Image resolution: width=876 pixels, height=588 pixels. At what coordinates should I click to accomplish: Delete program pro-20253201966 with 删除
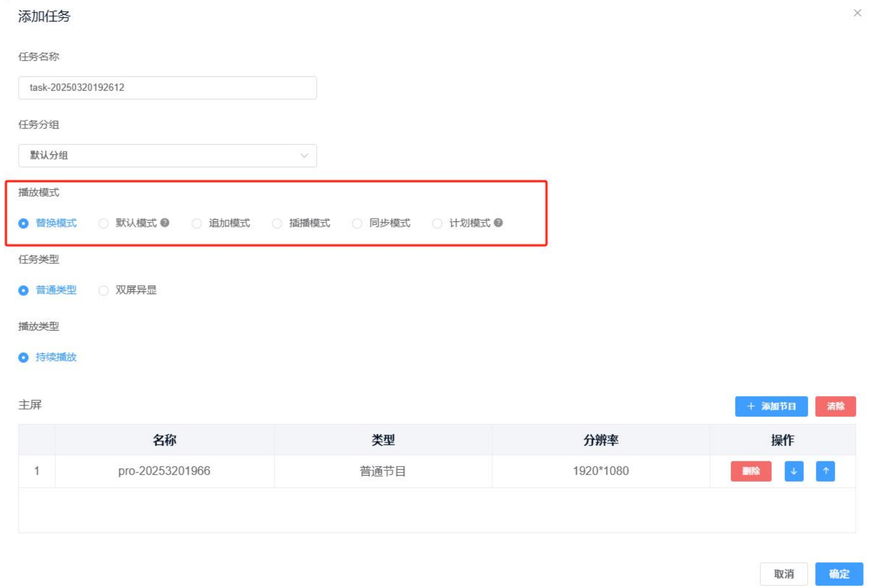pyautogui.click(x=751, y=471)
